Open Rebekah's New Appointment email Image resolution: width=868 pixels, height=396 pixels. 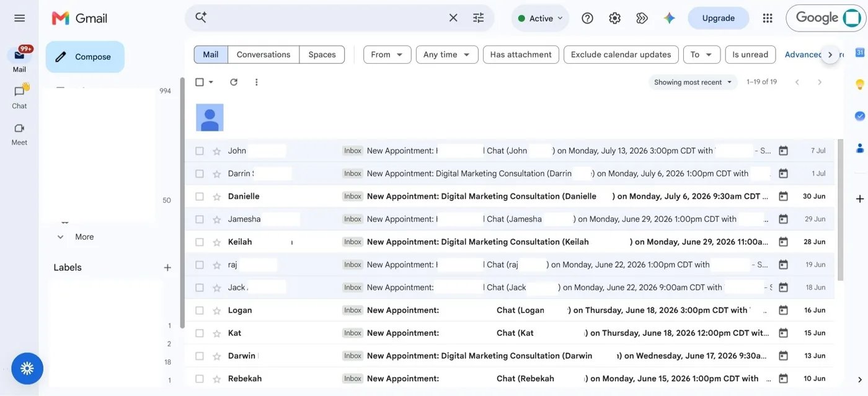(510, 379)
